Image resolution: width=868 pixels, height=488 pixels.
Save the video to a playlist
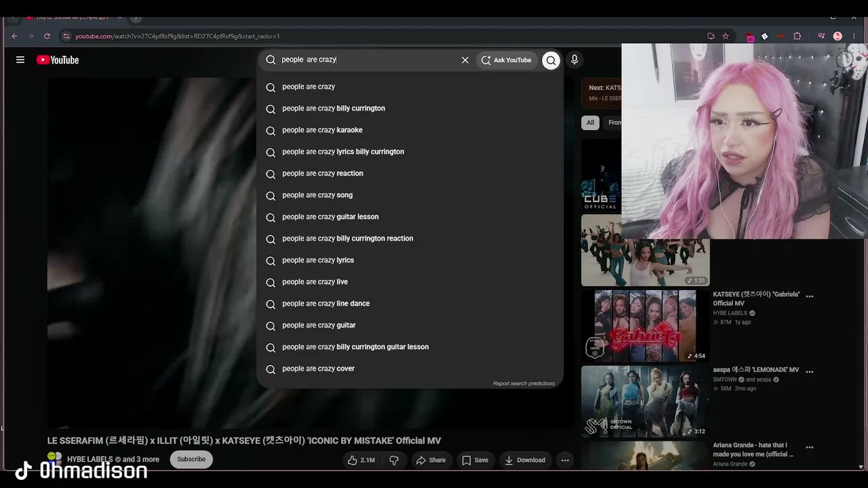[475, 460]
